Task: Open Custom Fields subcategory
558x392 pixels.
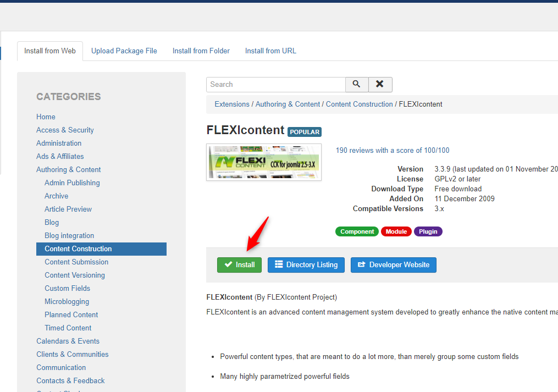Action: (67, 288)
